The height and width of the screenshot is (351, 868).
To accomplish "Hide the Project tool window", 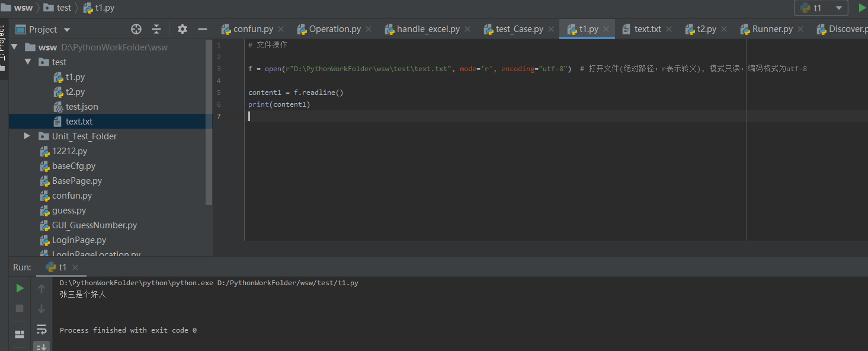I will [x=202, y=29].
